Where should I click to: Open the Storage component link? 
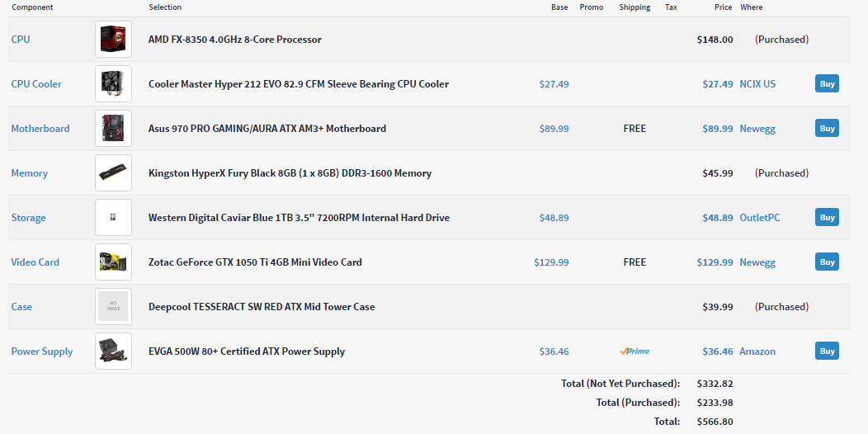[x=28, y=218]
